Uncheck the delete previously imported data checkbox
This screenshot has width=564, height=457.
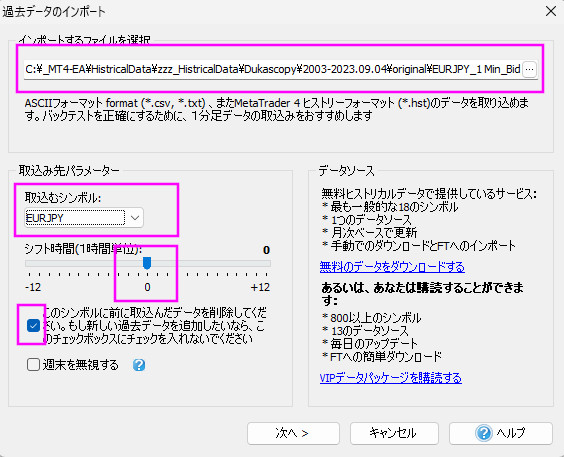33,326
